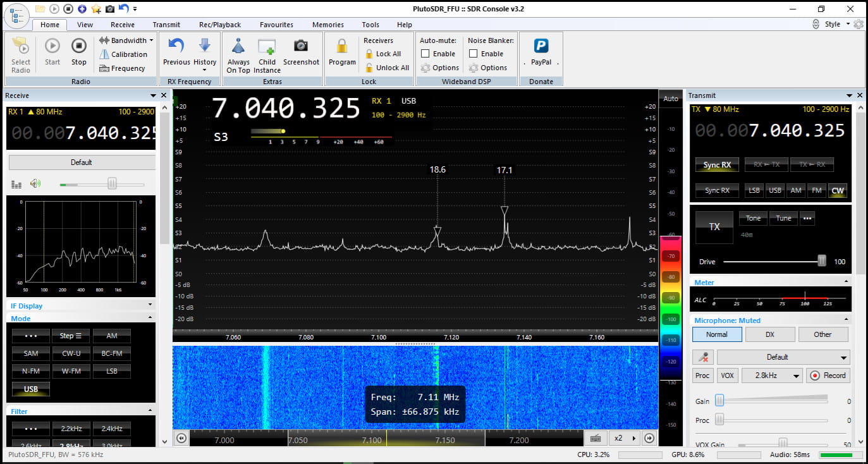Click the Child Instance icon
This screenshot has height=464, width=868.
(x=267, y=46)
